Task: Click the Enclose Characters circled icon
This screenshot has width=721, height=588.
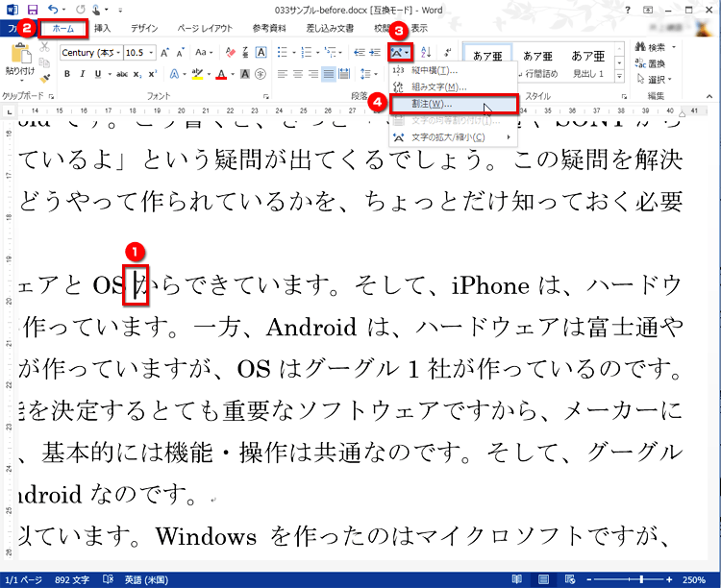Action: 261,74
